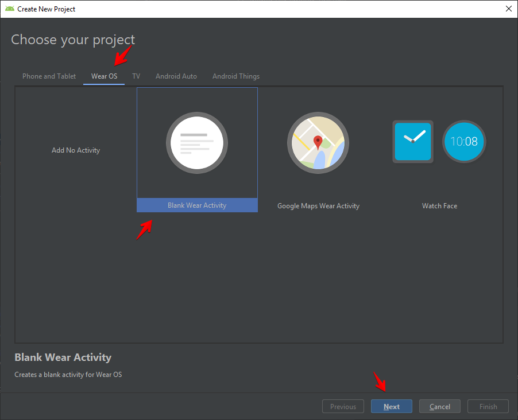The height and width of the screenshot is (420, 518).
Task: Click the Finish button
Action: [488, 407]
